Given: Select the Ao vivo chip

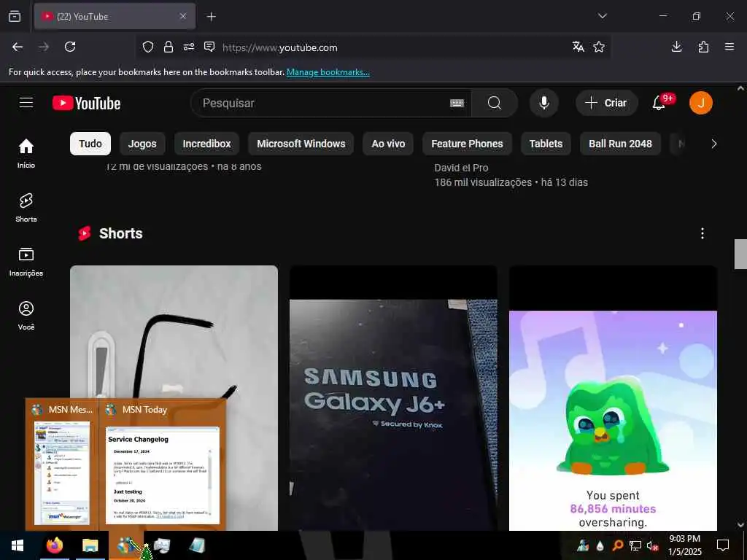Looking at the screenshot, I should click(388, 144).
